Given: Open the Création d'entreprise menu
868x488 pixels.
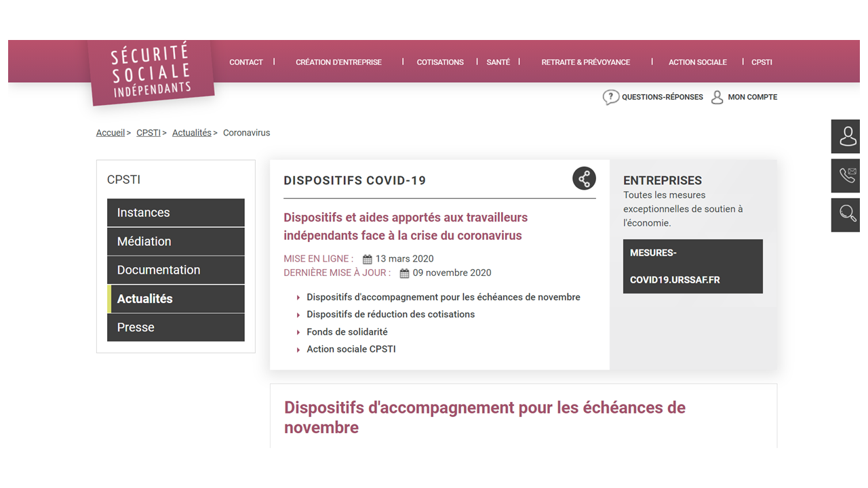Looking at the screenshot, I should (x=338, y=62).
